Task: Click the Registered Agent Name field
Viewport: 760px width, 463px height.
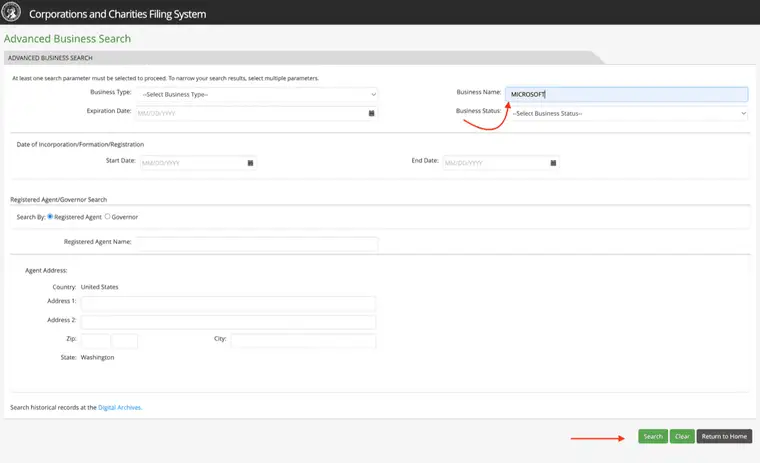Action: (257, 244)
